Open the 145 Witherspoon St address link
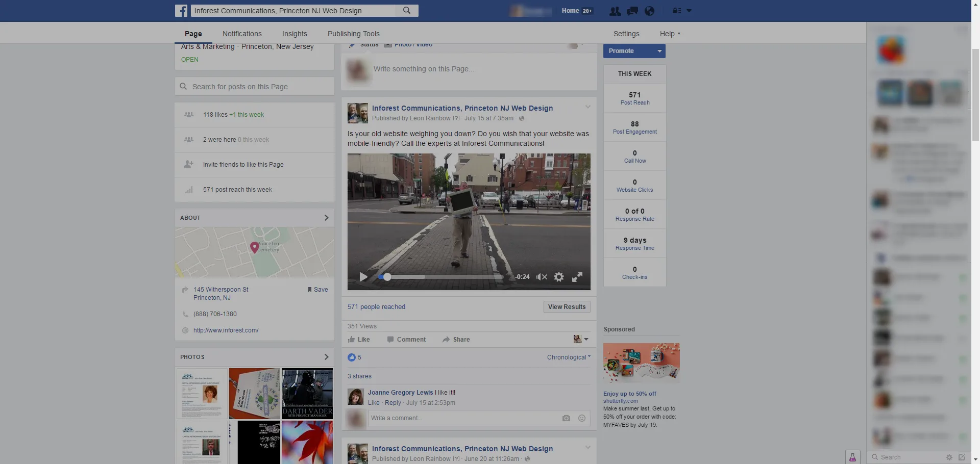Viewport: 980px width, 464px height. (221, 294)
